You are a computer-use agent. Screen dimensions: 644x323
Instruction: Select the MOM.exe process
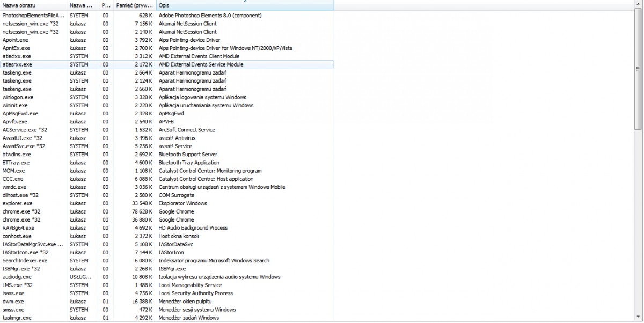tap(167, 171)
